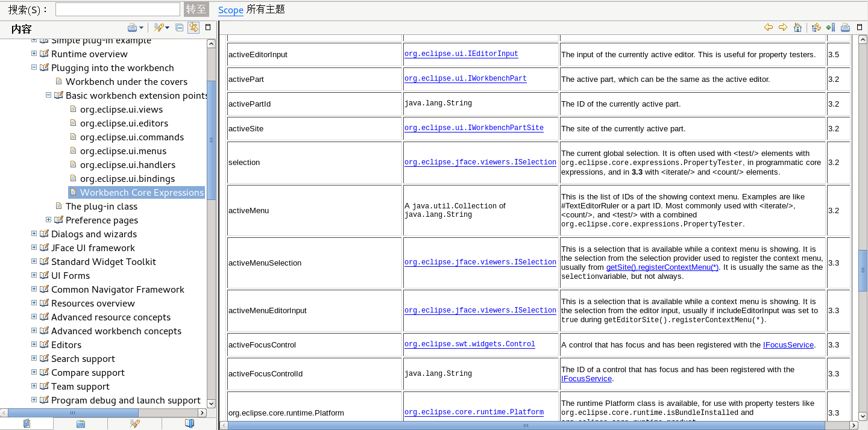Click the search selected topic flashlight icon
This screenshot has width=868, height=430.
[159, 28]
